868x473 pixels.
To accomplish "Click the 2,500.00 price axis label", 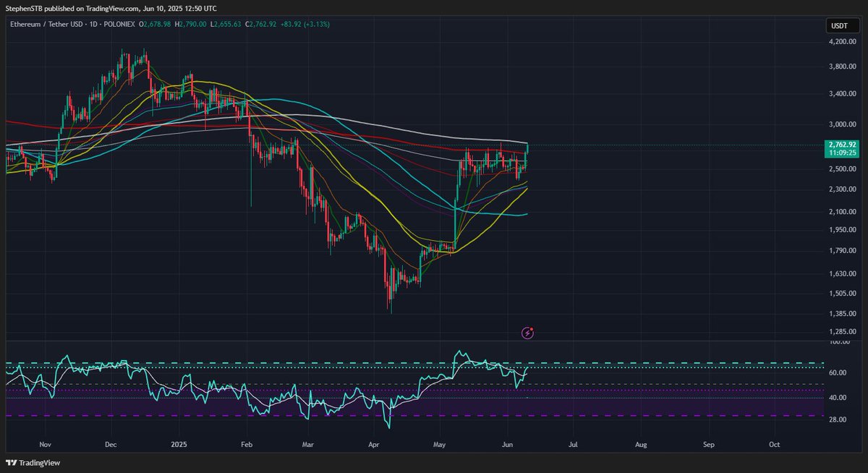I will pos(843,169).
